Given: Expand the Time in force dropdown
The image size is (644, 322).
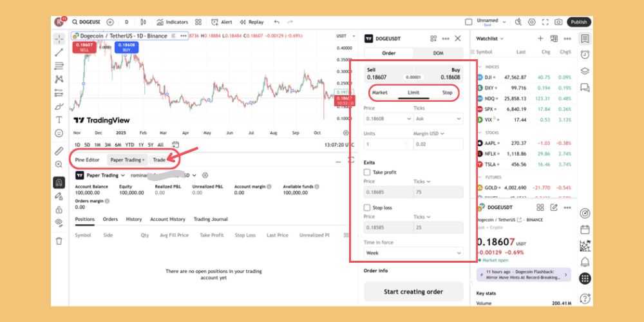Looking at the screenshot, I should pyautogui.click(x=413, y=253).
